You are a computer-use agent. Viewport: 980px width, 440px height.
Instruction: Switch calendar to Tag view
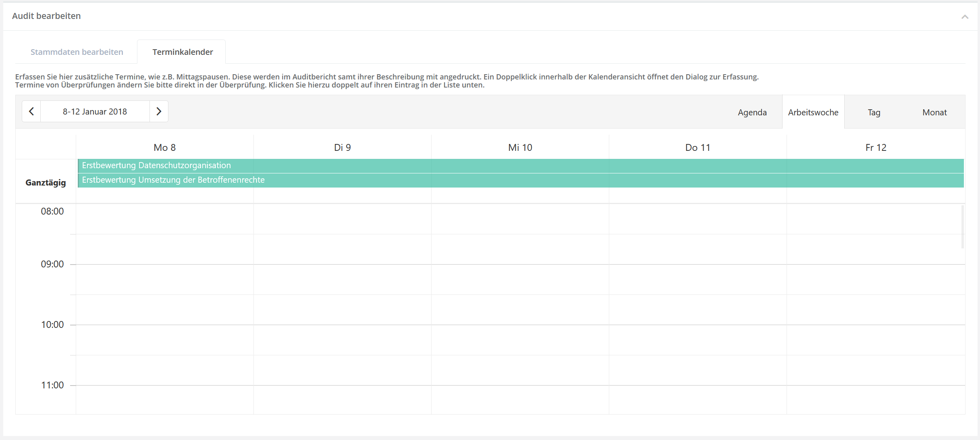[x=874, y=113]
